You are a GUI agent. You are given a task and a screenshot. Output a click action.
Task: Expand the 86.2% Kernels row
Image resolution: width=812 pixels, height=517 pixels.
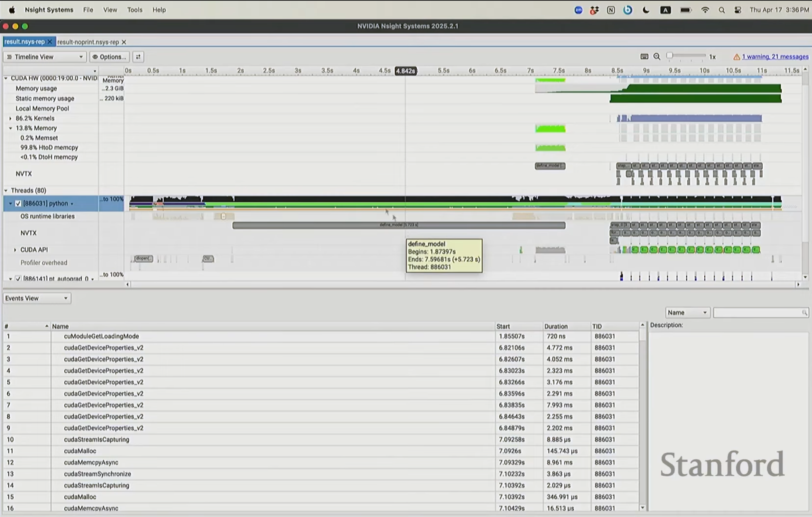point(10,118)
